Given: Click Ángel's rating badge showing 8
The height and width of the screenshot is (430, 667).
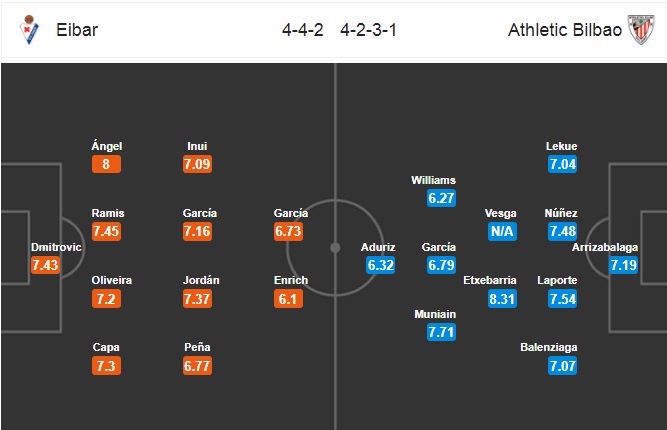Looking at the screenshot, I should [106, 166].
